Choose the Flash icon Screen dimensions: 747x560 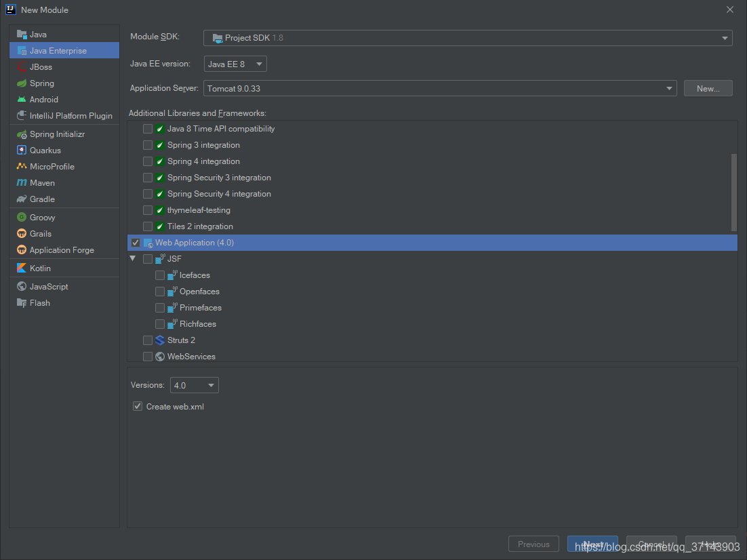tap(22, 302)
